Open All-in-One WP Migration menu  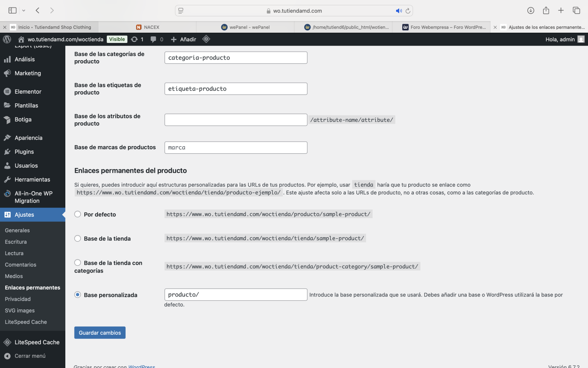point(33,197)
